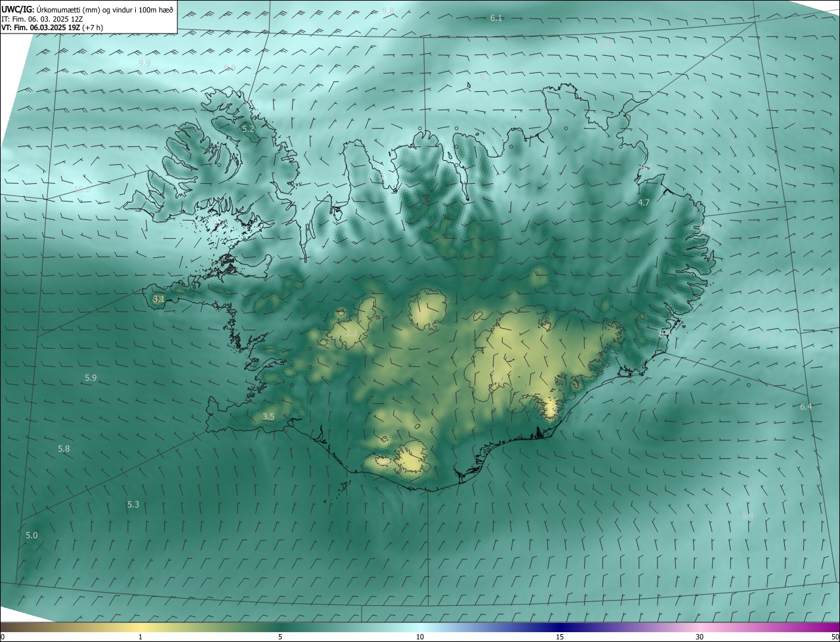Click the 0 tick label on the color bar

pos(3,637)
